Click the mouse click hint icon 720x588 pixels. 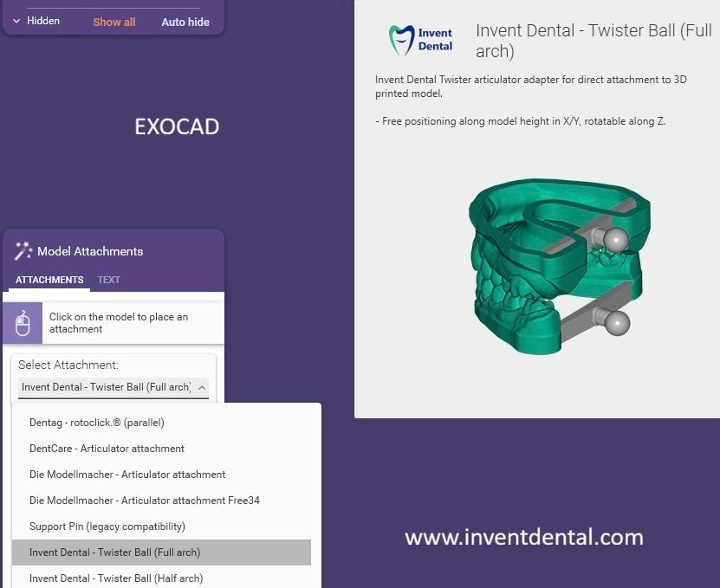pos(23,323)
